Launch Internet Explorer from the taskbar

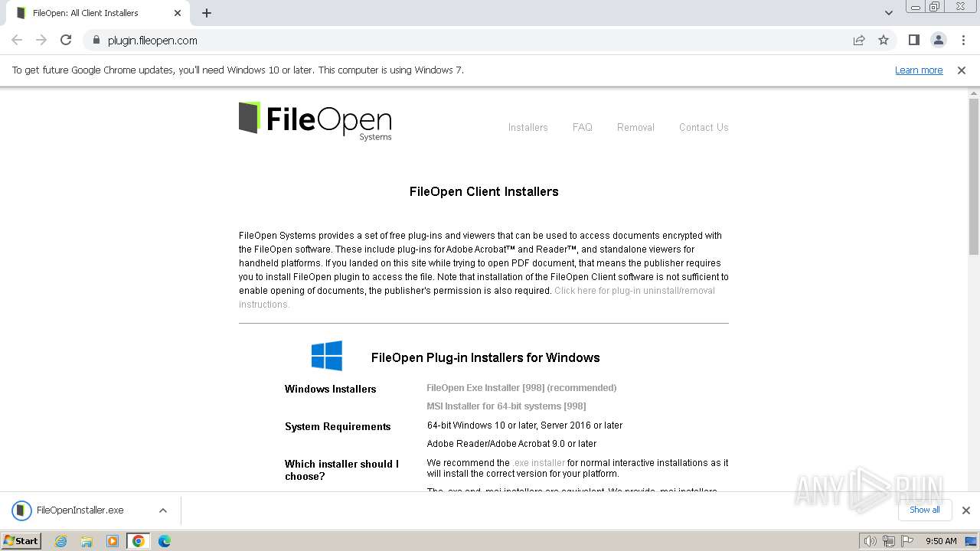coord(61,541)
